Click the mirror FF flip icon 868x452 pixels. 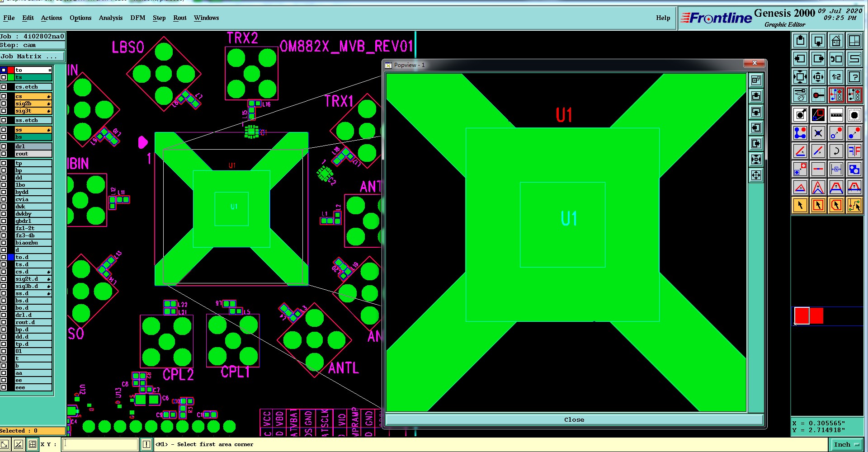(854, 151)
